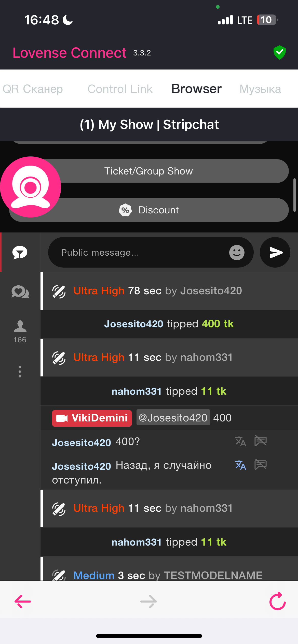
Task: Switch to the QR Сканер tab
Action: tap(33, 89)
